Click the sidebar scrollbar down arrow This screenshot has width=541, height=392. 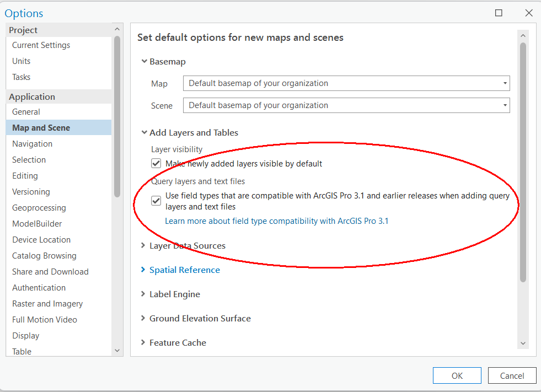tap(117, 350)
